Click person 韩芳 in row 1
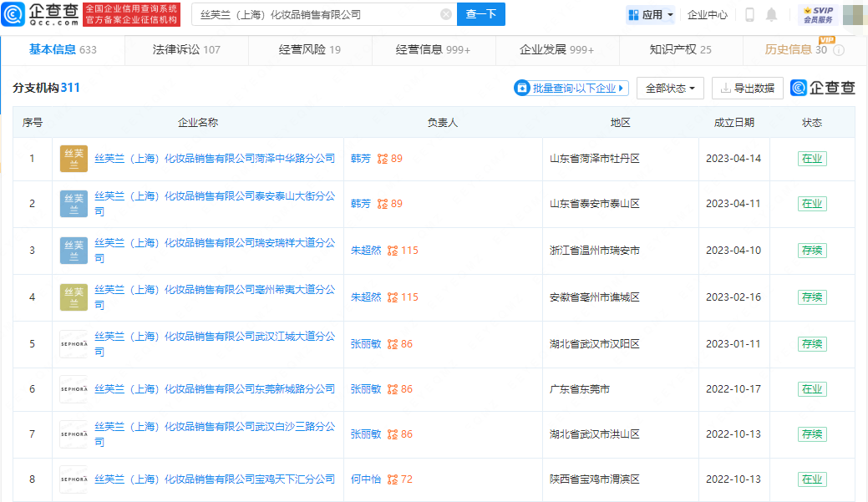Viewport: 868px width, 502px height. pyautogui.click(x=361, y=159)
